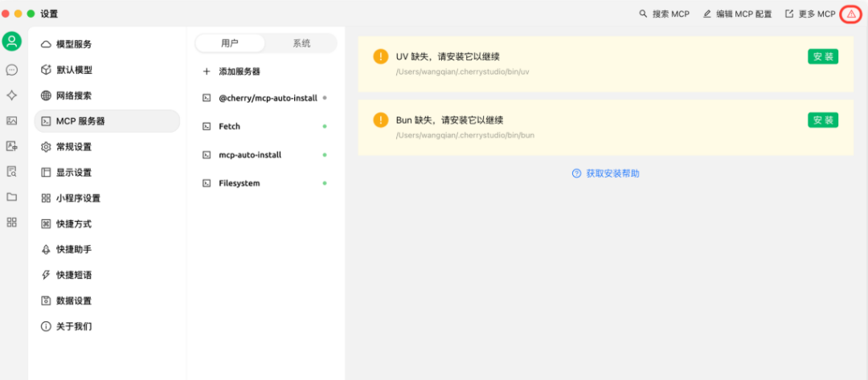This screenshot has height=380, width=868.
Task: Select MCP 服务器 in settings menu
Action: click(x=107, y=121)
